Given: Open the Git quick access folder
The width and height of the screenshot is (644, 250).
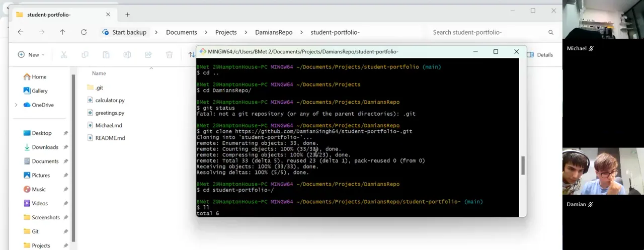Looking at the screenshot, I should click(x=31, y=232).
